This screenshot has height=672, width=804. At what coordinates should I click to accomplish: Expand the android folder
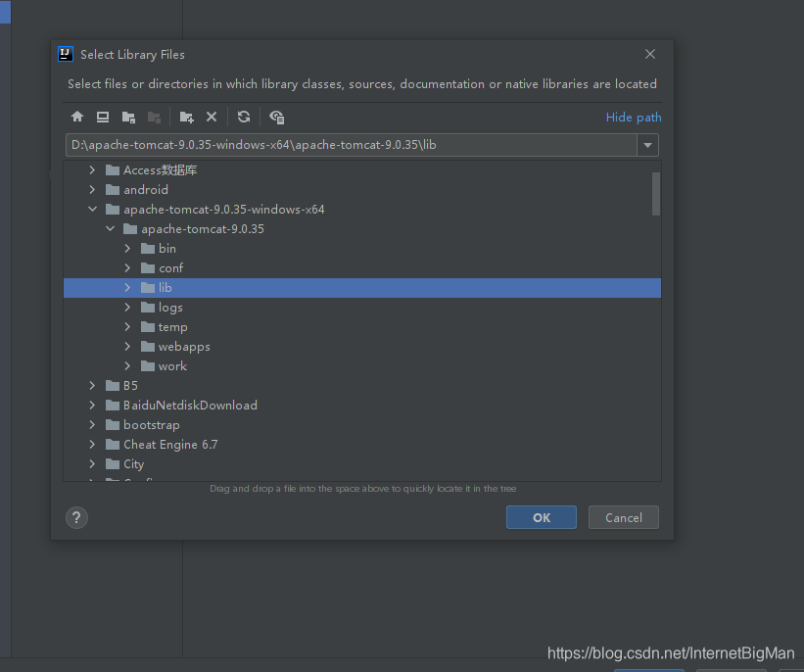(x=92, y=189)
